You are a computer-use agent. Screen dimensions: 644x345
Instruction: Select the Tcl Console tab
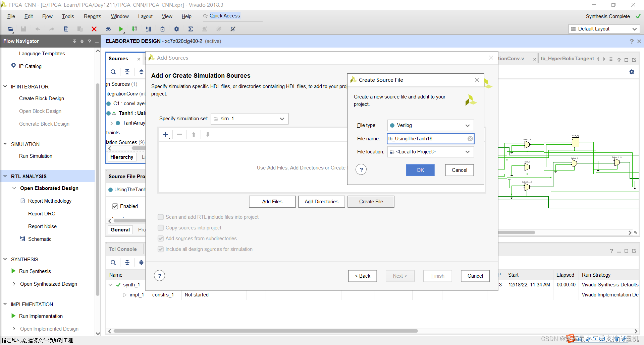[123, 249]
